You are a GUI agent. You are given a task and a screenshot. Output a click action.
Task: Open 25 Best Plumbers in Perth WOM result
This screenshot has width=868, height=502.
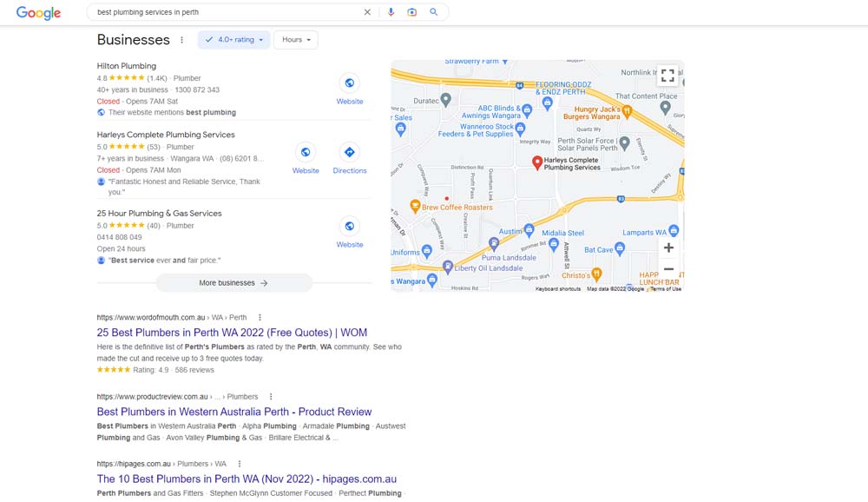tap(232, 333)
